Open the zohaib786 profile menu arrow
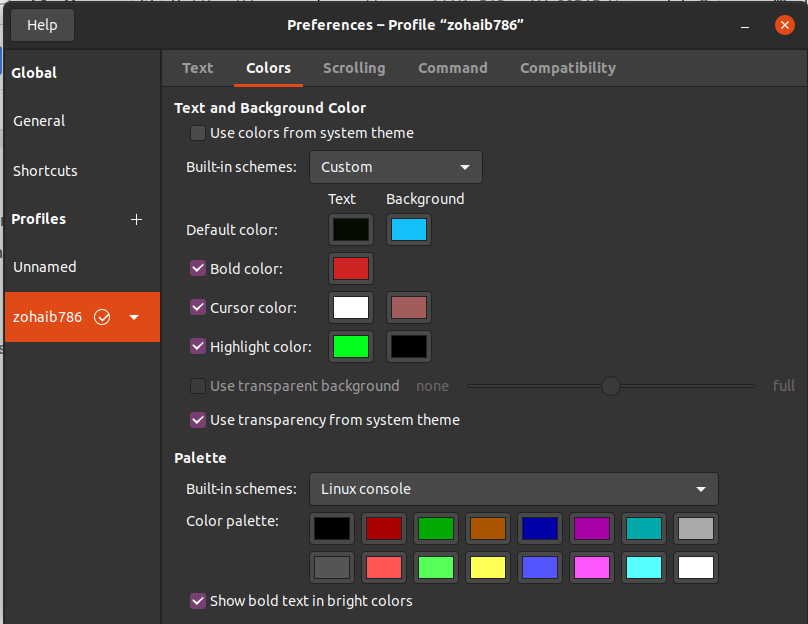Screen dimensions: 808x624 (x=134, y=318)
